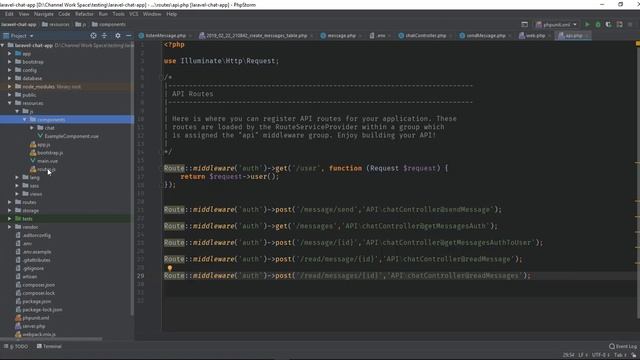Open the VCS menu
The height and width of the screenshot is (360, 640).
coord(134,14)
